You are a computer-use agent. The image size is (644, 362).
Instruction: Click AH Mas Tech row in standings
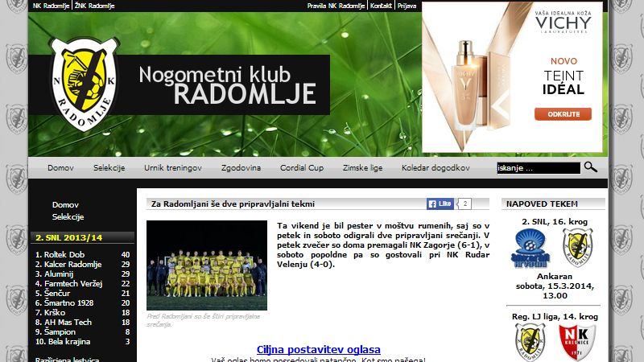(x=82, y=323)
